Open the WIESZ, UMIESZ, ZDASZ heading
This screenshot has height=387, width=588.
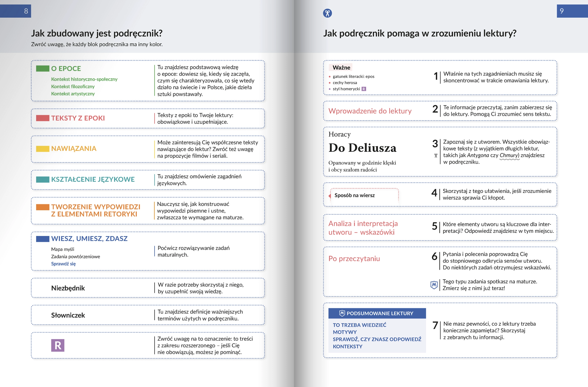(90, 239)
